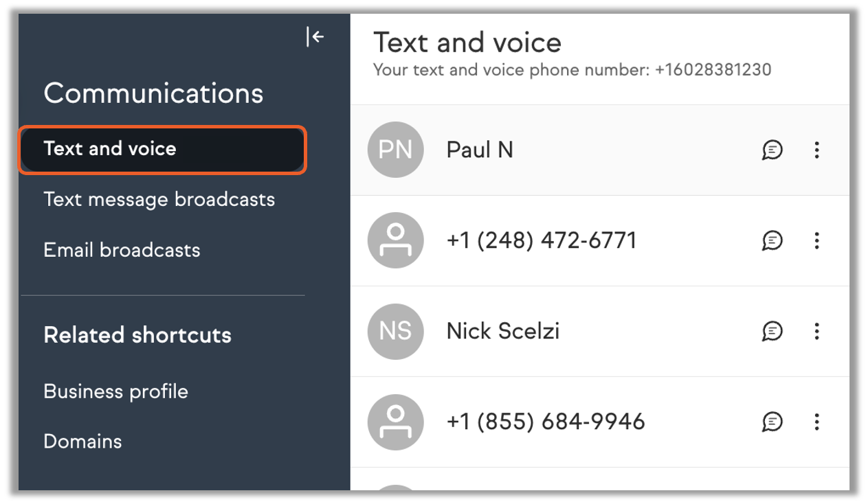Click the avatar for +1 (855) 684-9946
The height and width of the screenshot is (504, 866).
pos(395,422)
